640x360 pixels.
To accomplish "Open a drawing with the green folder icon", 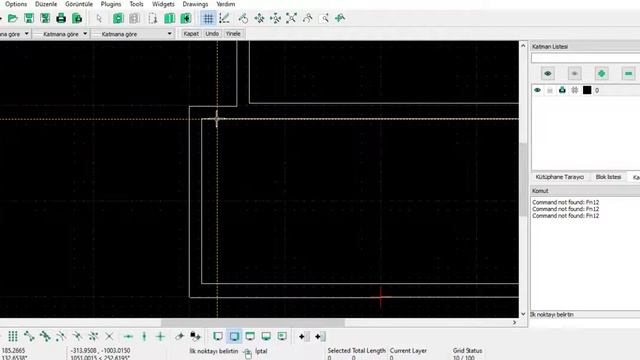I will pos(13,18).
